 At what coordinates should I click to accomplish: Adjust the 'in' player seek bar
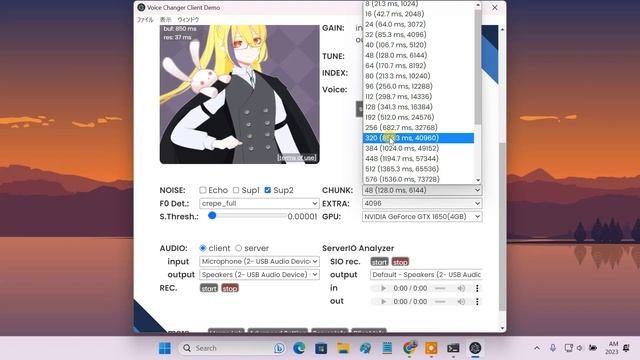coord(440,288)
